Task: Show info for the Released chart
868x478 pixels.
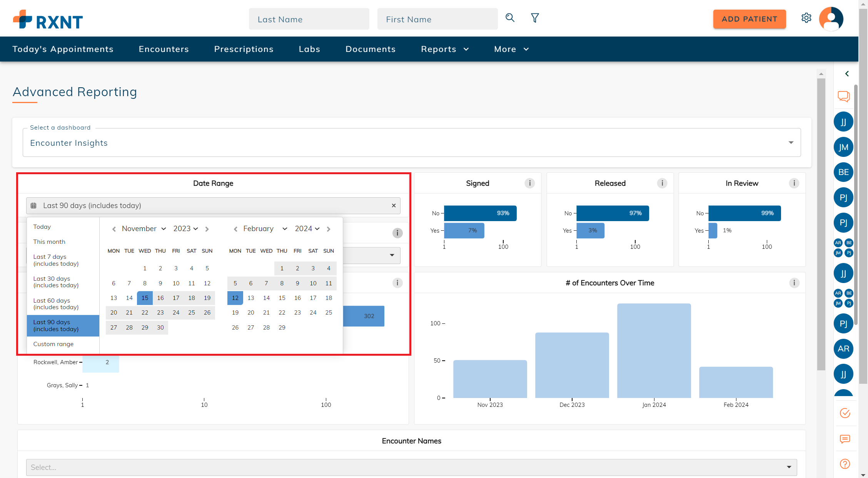Action: point(662,183)
